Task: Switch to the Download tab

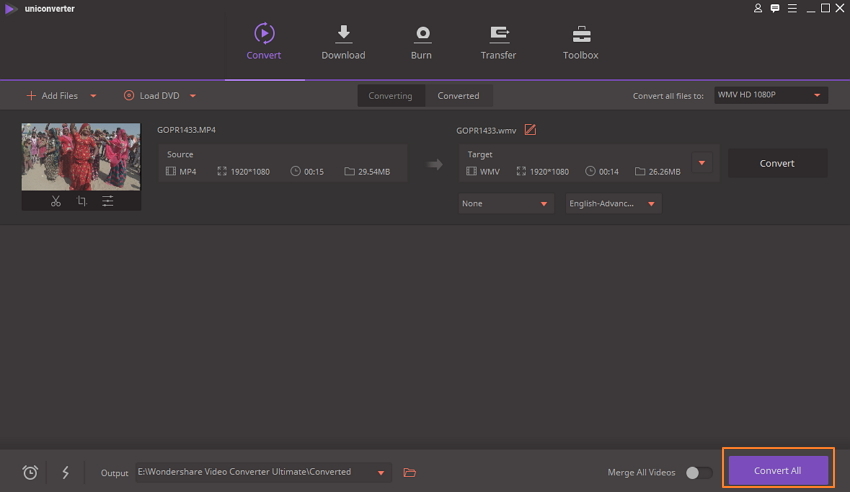Action: click(x=343, y=41)
